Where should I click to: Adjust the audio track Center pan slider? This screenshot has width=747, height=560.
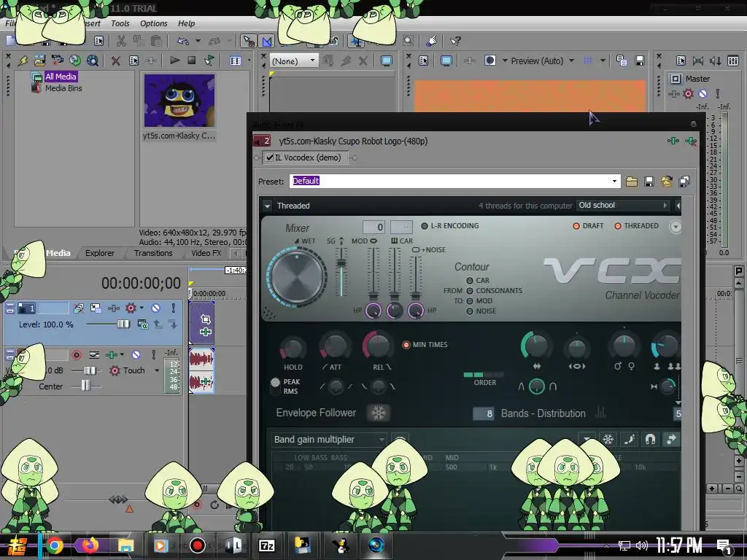tap(85, 386)
